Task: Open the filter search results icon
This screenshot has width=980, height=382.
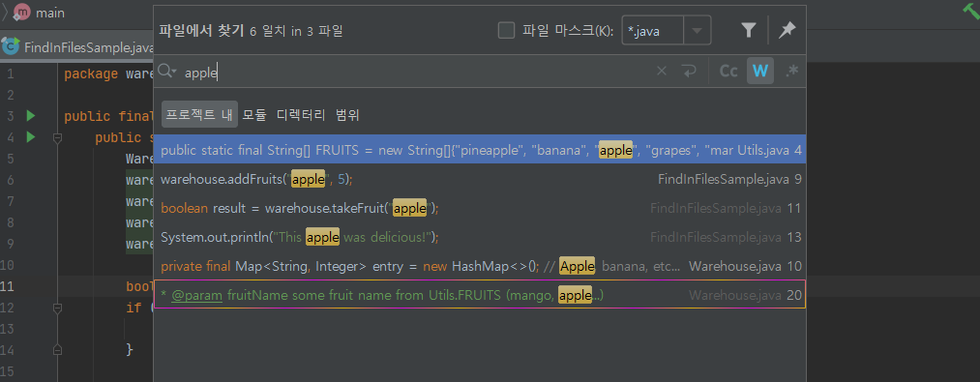Action: pos(748,30)
